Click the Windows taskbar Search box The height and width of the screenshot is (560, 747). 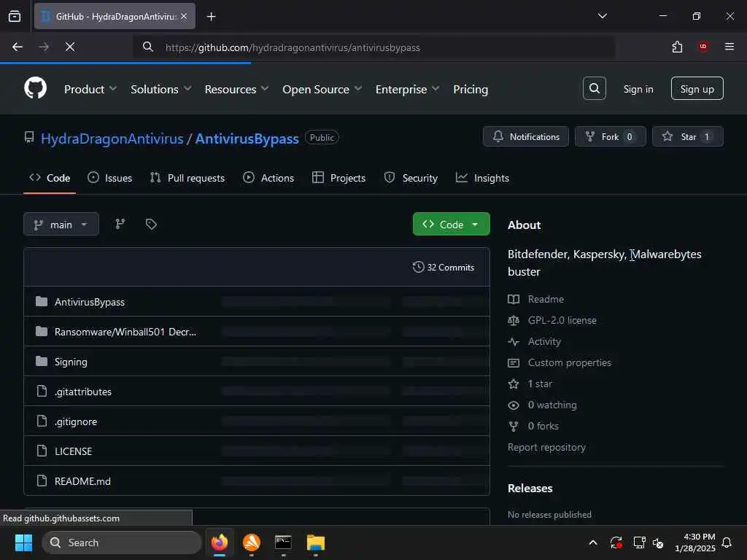[x=122, y=542]
